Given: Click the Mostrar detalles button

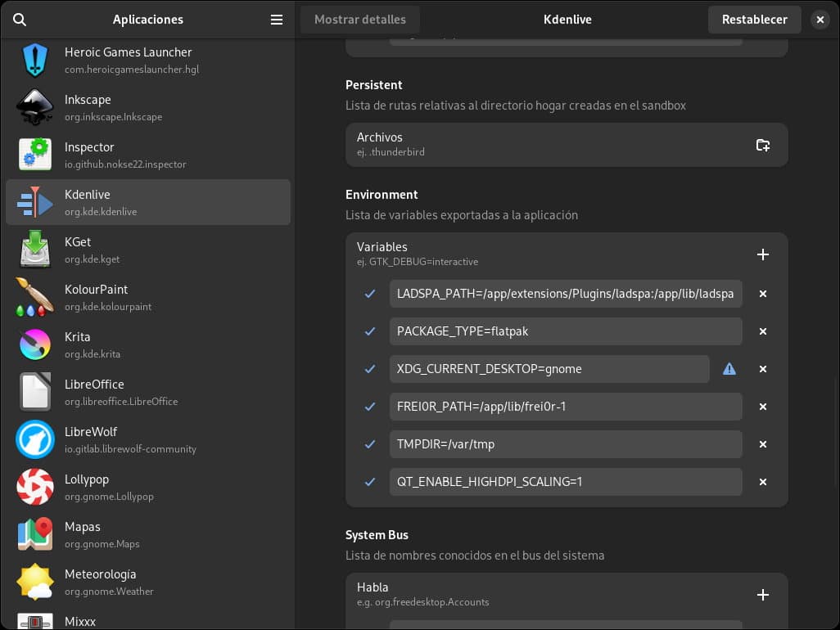Looking at the screenshot, I should point(360,20).
